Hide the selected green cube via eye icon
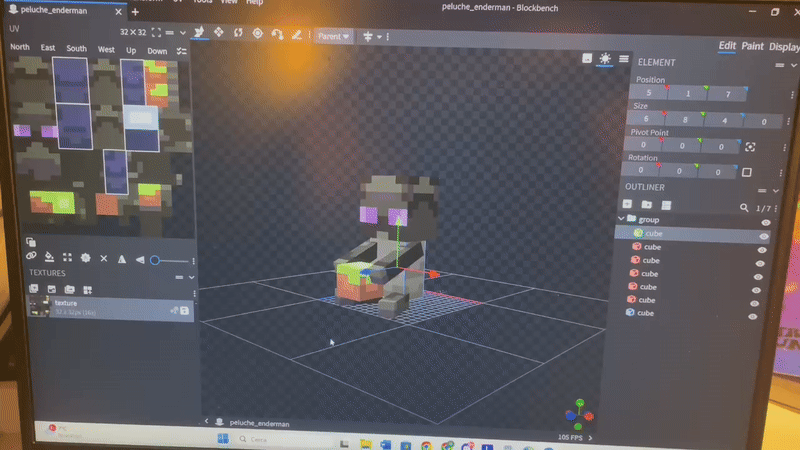This screenshot has height=450, width=800. pyautogui.click(x=764, y=236)
